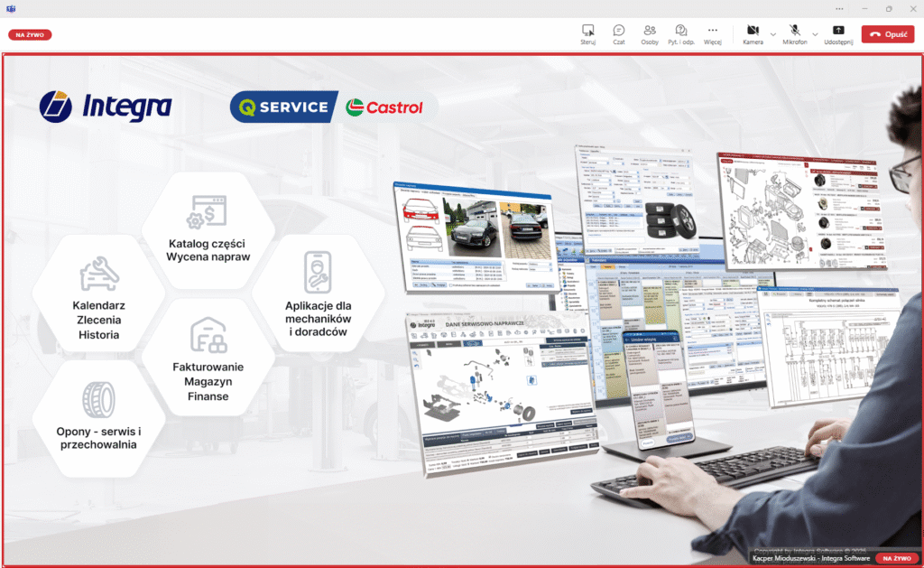Viewport: 924px width, 568px height.
Task: Click the Castrol logo on the slide
Action: point(384,107)
